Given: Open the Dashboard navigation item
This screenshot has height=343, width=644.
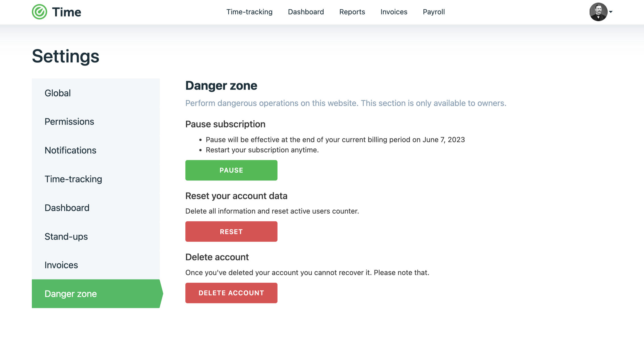Looking at the screenshot, I should tap(306, 12).
